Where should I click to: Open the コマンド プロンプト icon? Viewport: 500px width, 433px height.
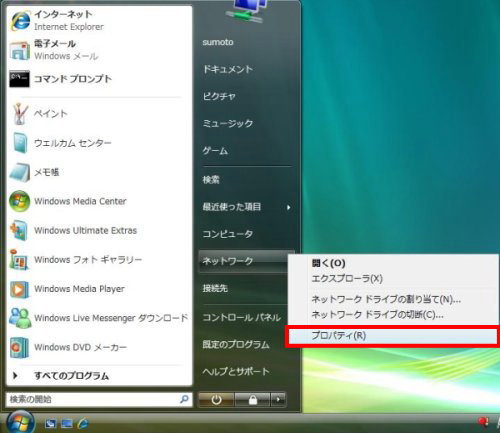19,79
